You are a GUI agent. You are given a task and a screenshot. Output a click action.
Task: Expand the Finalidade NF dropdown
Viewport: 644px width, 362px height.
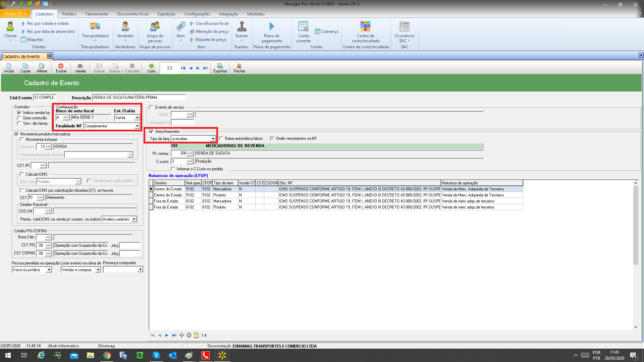tap(137, 126)
